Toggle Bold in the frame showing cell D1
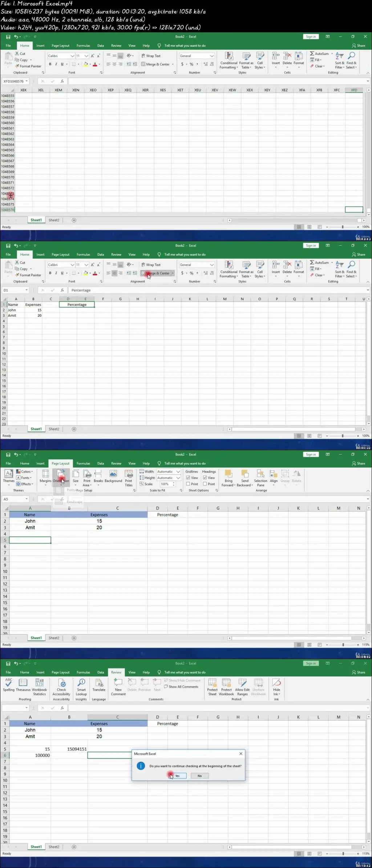Image resolution: width=372 pixels, height=868 pixels. click(50, 273)
